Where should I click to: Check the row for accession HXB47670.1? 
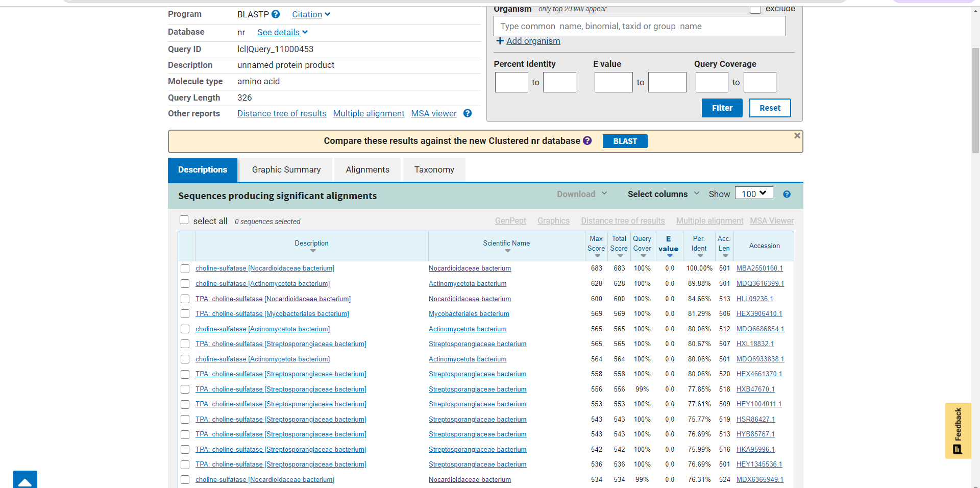pyautogui.click(x=185, y=389)
